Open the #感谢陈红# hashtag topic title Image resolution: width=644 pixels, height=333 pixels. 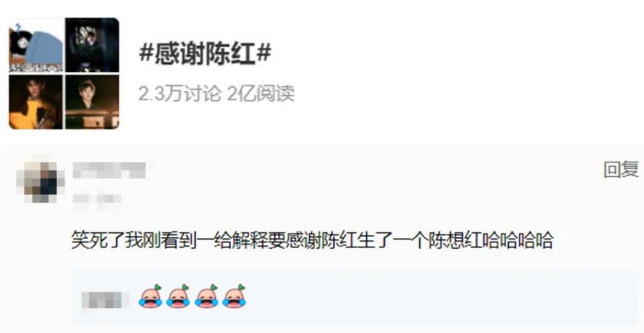204,54
